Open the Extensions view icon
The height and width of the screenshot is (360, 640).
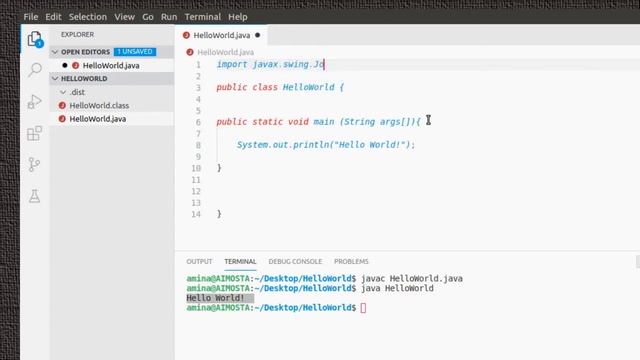coord(35,133)
